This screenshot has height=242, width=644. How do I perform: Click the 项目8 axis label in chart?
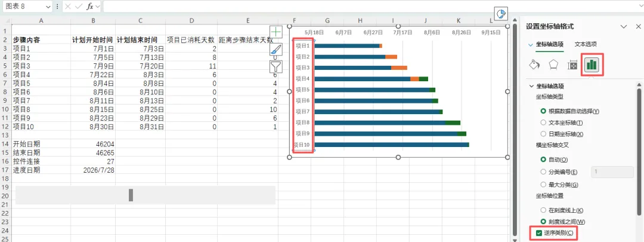point(303,122)
